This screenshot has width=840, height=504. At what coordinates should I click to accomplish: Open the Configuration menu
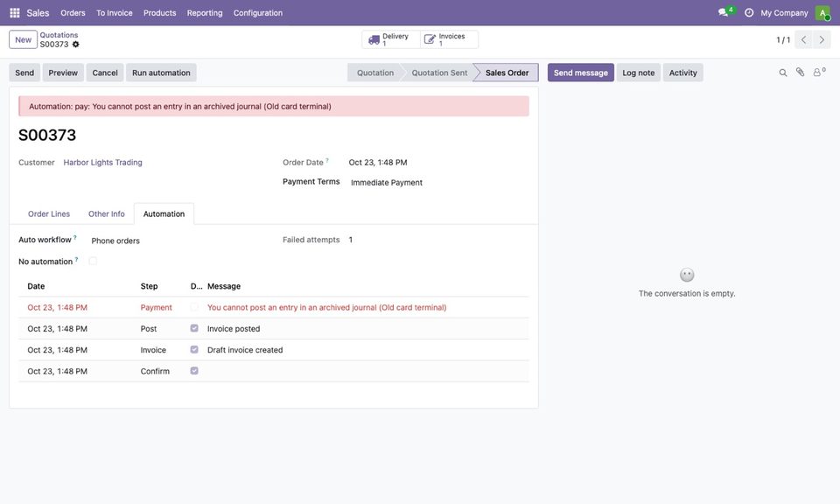(x=257, y=13)
